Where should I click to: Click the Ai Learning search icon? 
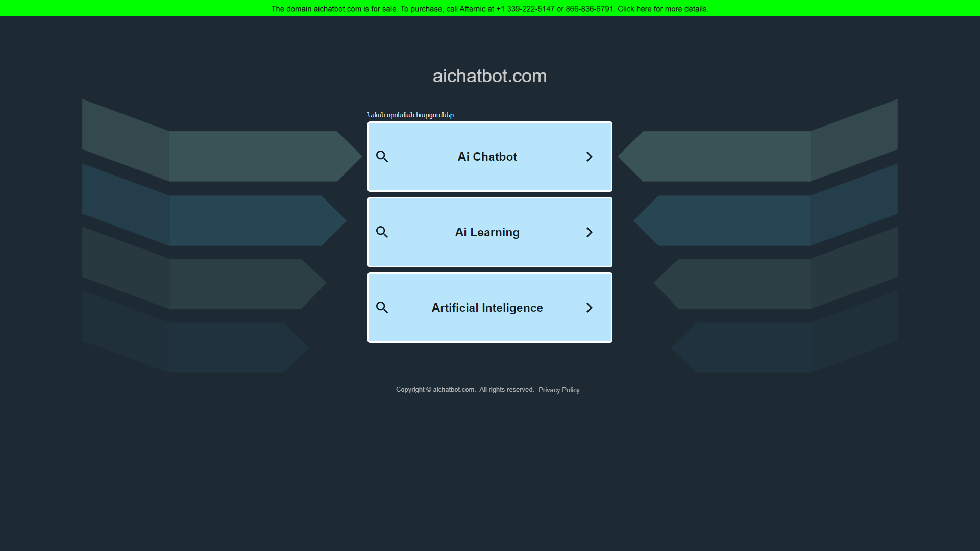382,232
